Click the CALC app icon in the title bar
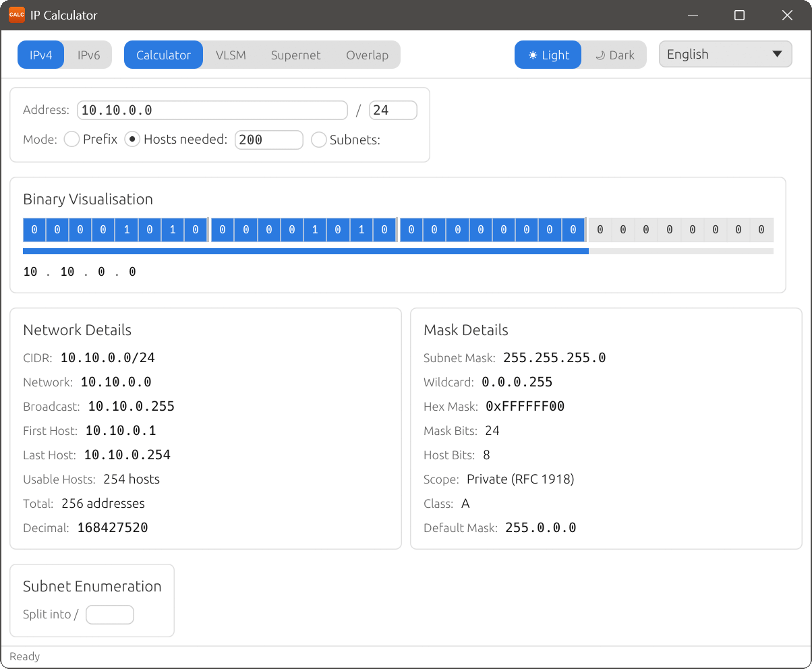Viewport: 812px width, 669px height. click(x=16, y=14)
